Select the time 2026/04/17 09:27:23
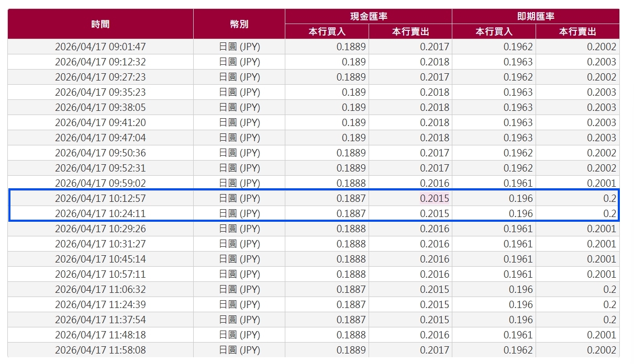 point(101,77)
